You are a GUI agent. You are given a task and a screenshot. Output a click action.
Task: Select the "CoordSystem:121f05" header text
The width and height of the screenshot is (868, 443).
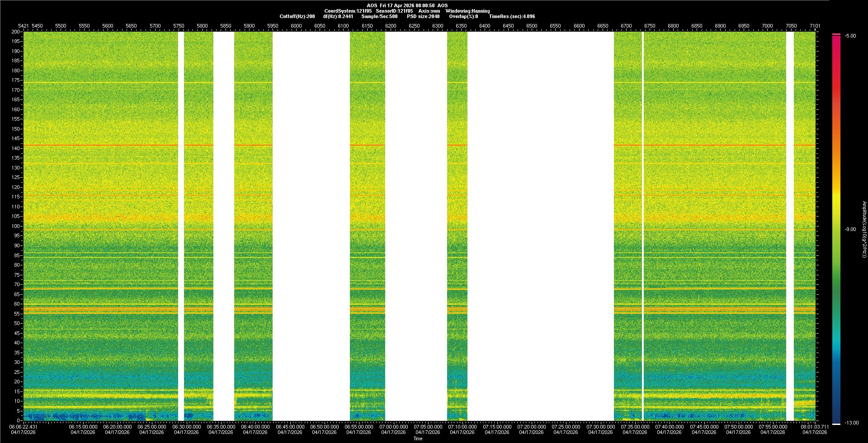[x=348, y=11]
